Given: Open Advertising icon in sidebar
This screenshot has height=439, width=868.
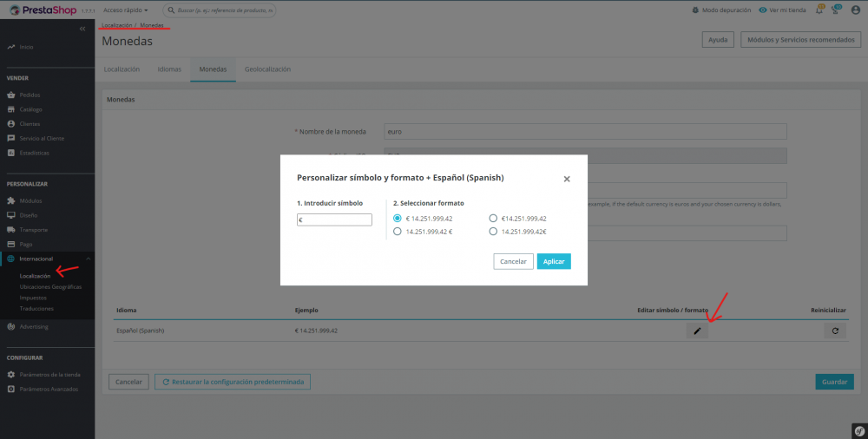Looking at the screenshot, I should click(x=11, y=326).
